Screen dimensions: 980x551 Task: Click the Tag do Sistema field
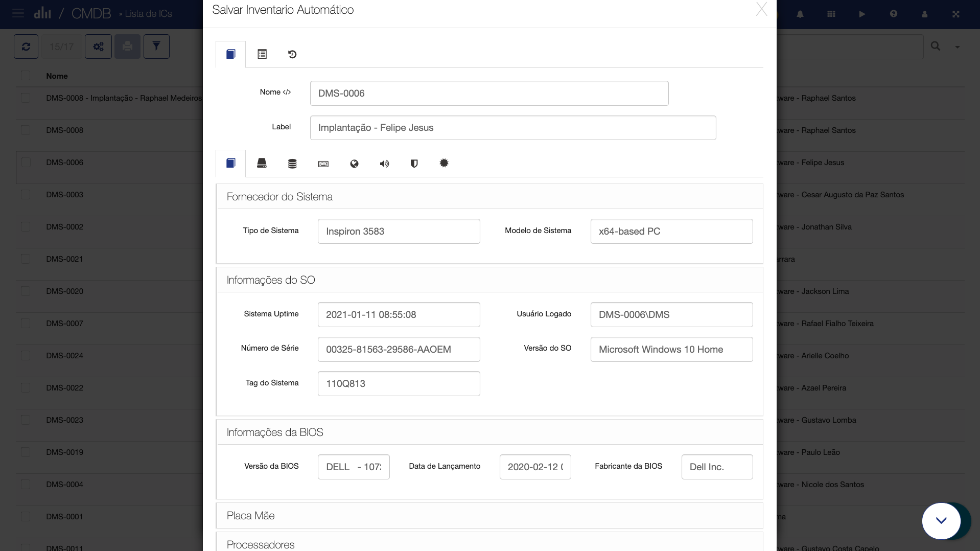[x=399, y=384]
